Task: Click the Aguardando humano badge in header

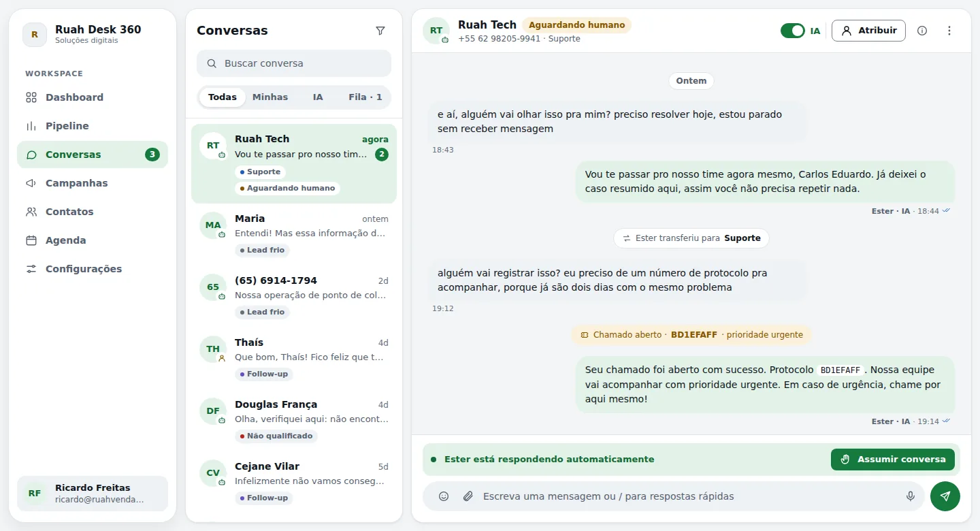Action: (576, 25)
